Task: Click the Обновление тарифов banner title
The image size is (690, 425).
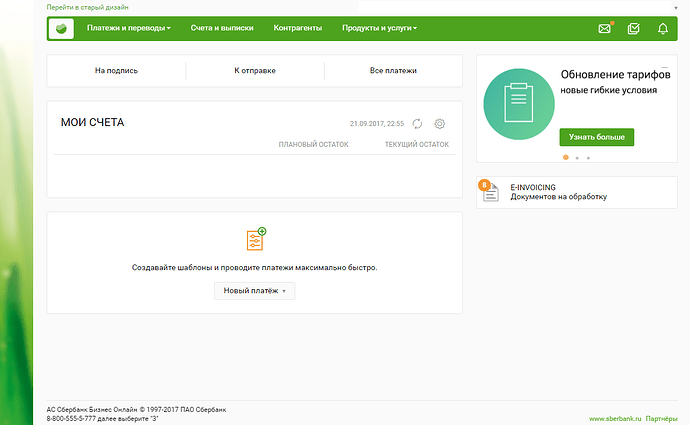Action: pos(615,74)
